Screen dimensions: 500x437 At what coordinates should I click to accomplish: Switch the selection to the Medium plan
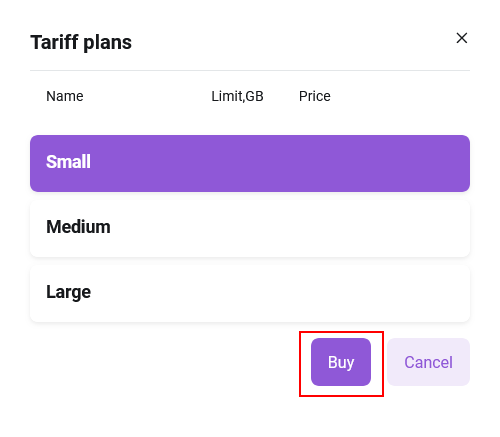pyautogui.click(x=250, y=229)
